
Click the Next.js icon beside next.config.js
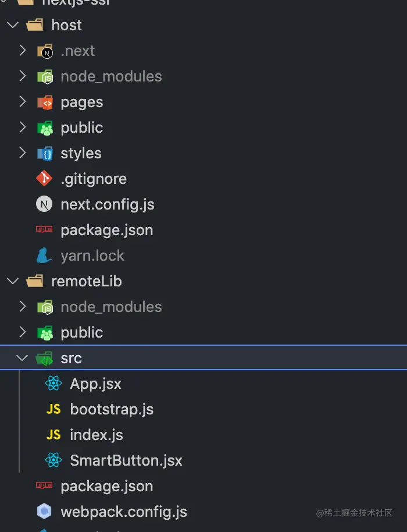pyautogui.click(x=44, y=204)
